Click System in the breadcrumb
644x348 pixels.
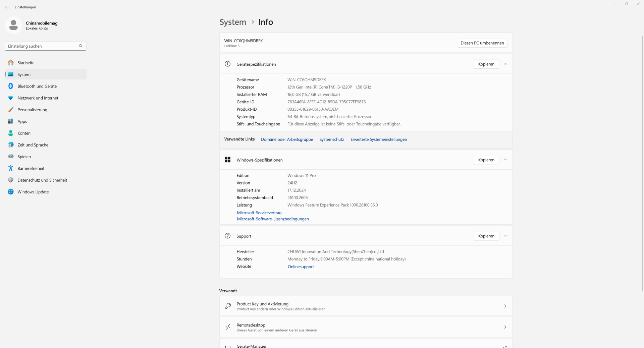(233, 22)
